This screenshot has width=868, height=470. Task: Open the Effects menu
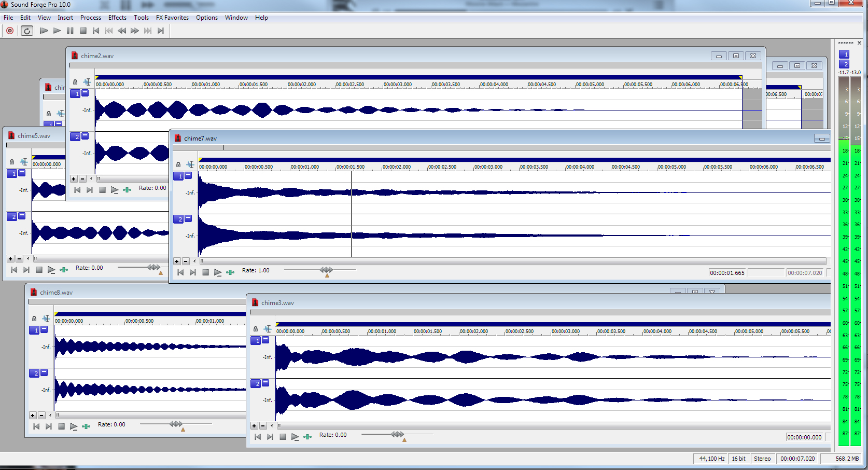pos(117,18)
